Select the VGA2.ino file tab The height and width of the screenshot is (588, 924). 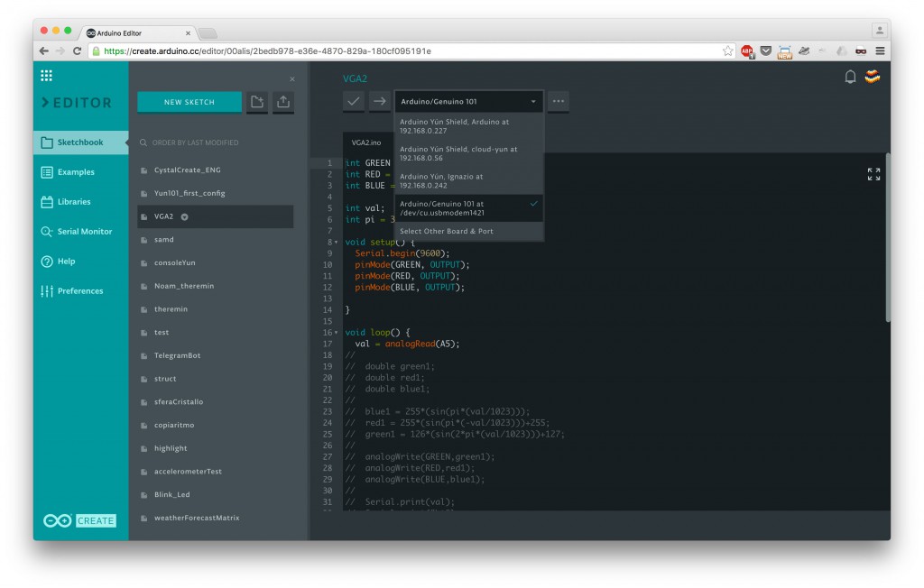pyautogui.click(x=365, y=142)
